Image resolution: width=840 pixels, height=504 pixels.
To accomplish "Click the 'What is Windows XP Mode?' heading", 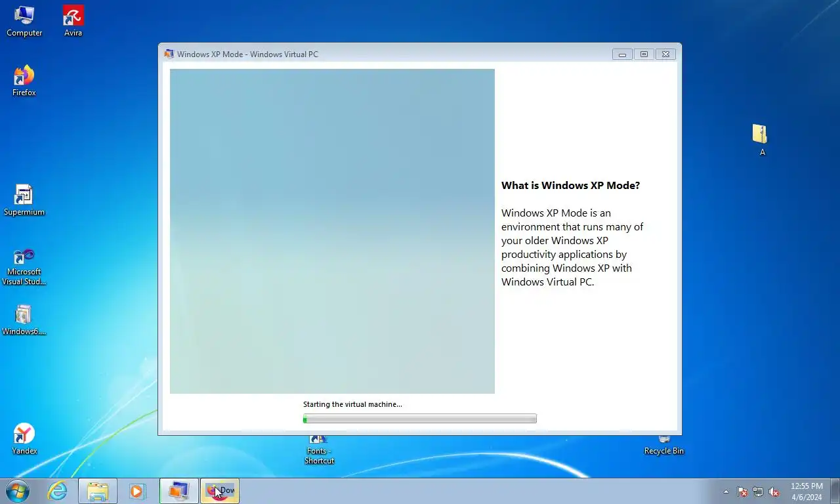I will (x=570, y=185).
